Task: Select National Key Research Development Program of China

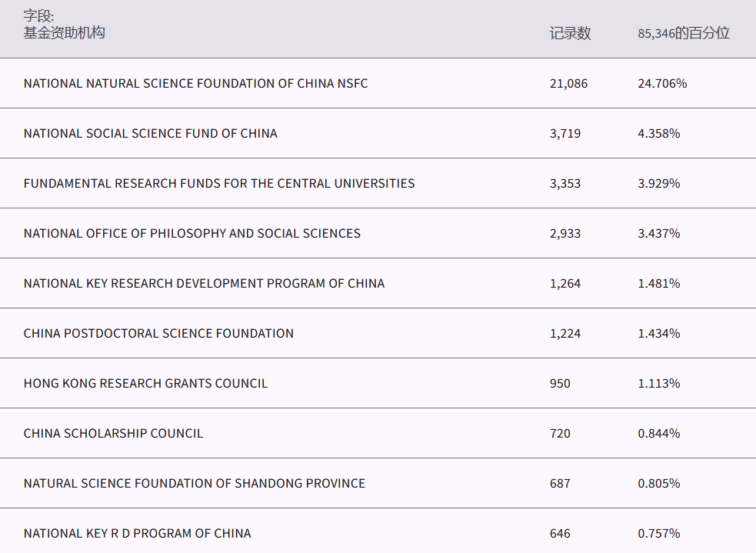Action: pos(204,283)
